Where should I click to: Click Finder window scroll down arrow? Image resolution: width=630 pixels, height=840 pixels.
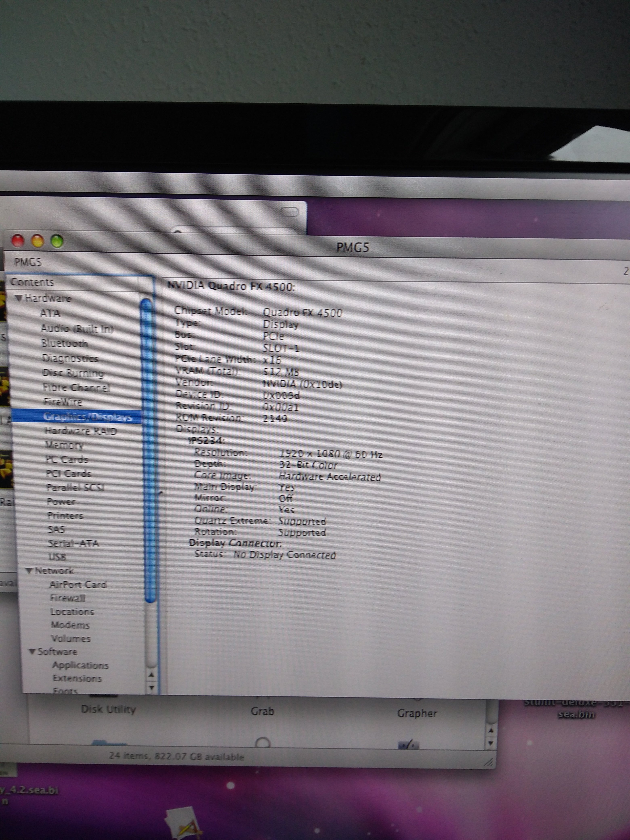491,743
